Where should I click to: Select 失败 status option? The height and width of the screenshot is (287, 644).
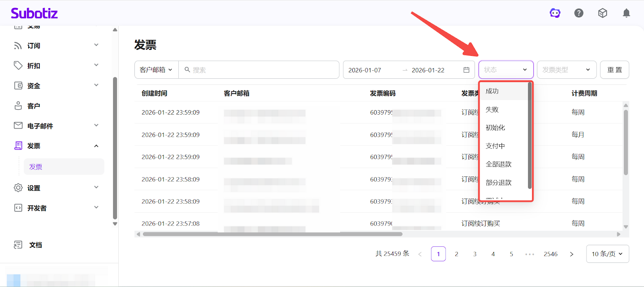point(492,109)
